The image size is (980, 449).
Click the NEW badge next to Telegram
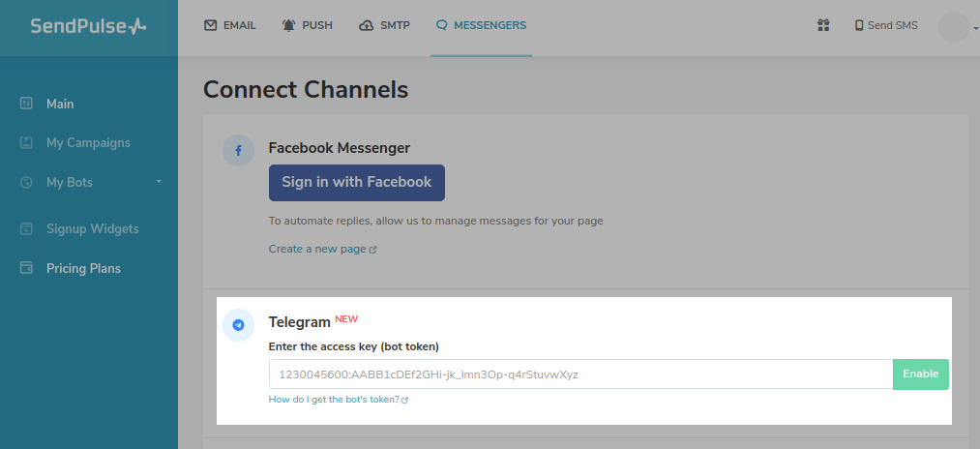(x=346, y=319)
